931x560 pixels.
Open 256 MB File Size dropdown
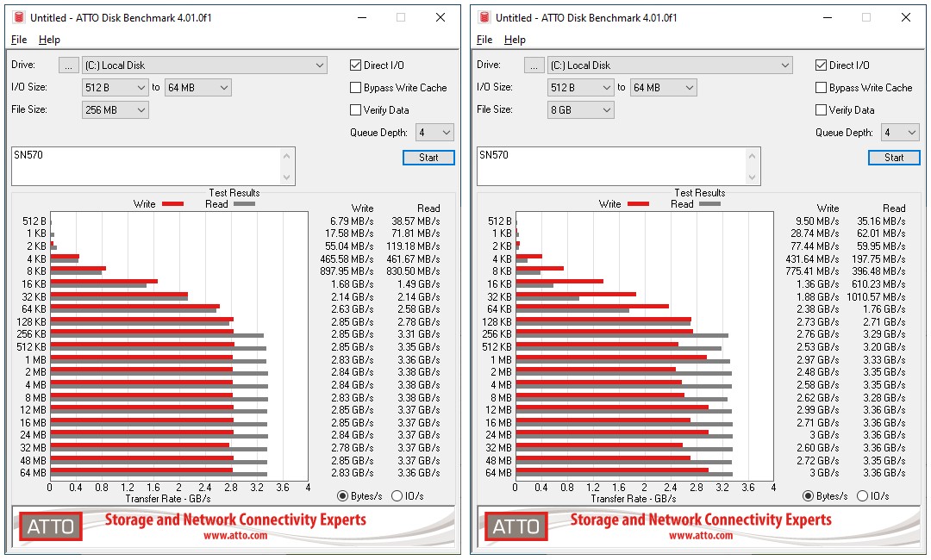pyautogui.click(x=116, y=109)
